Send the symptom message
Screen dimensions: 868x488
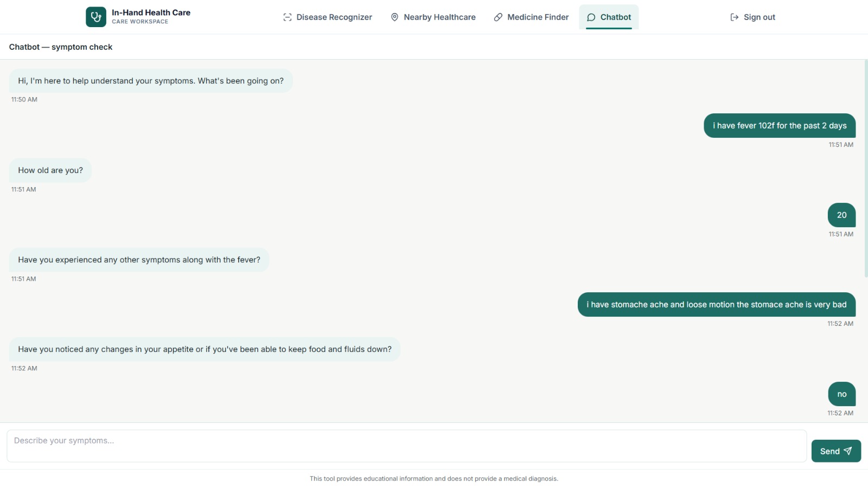click(x=836, y=451)
